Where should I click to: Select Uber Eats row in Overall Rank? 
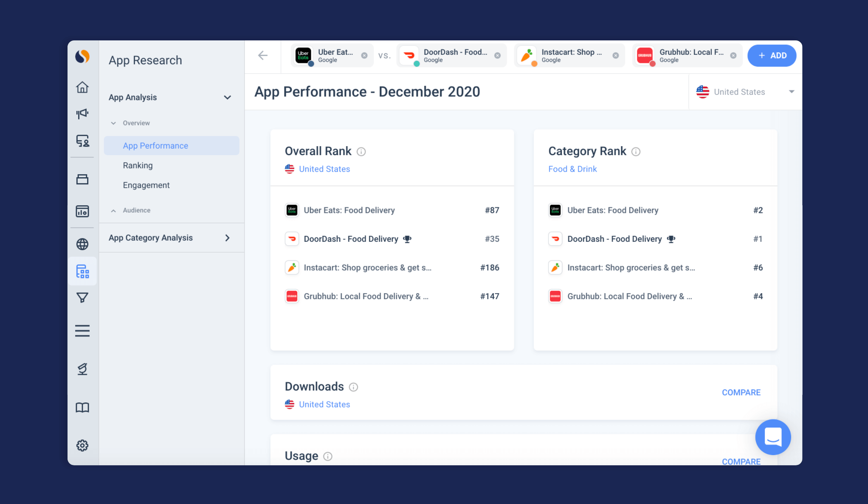392,210
